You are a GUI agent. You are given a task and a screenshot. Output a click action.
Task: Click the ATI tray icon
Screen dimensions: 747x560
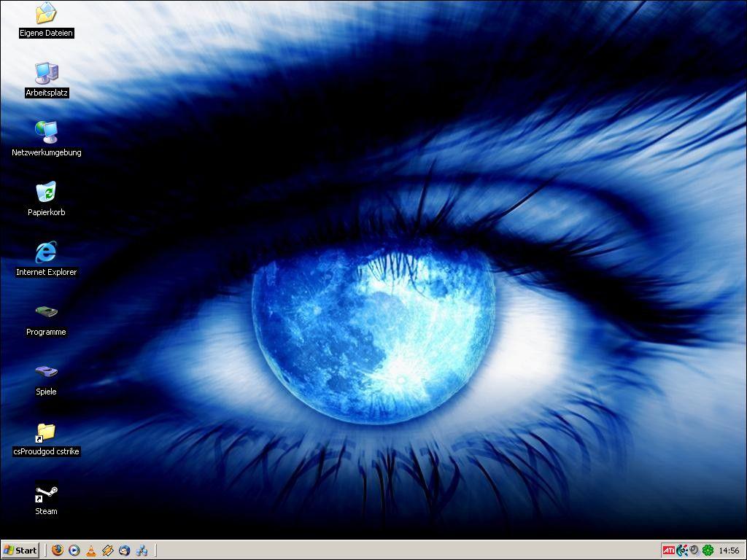pos(668,551)
